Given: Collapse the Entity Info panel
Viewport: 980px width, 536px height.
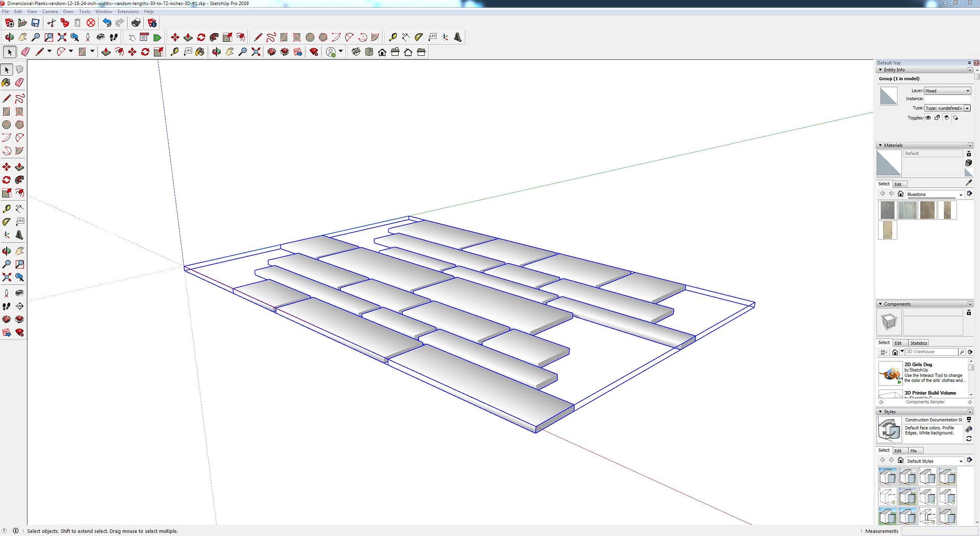Looking at the screenshot, I should (880, 70).
